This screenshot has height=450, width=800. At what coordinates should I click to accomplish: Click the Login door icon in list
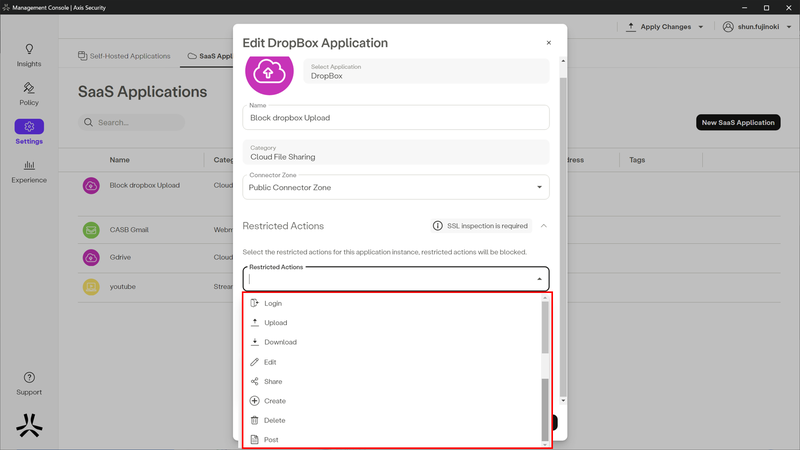(x=254, y=303)
